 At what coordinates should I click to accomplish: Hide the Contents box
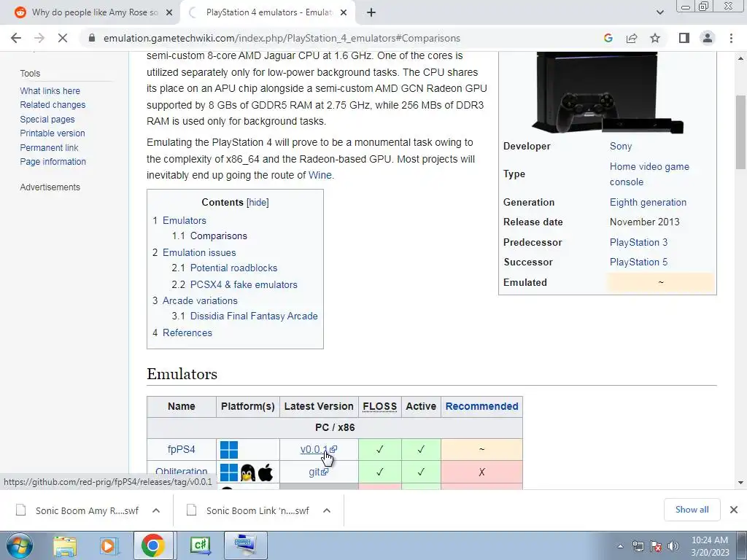coord(258,203)
